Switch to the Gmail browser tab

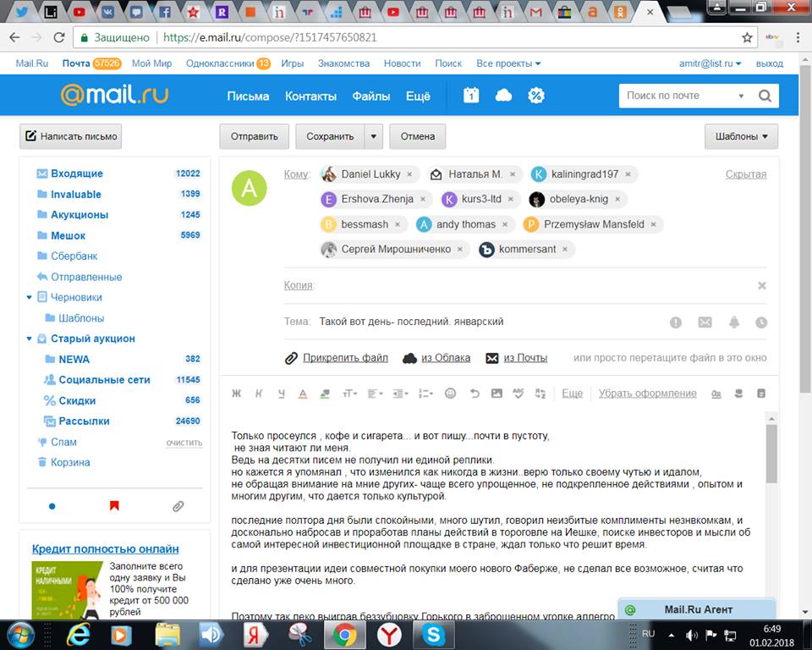click(535, 11)
